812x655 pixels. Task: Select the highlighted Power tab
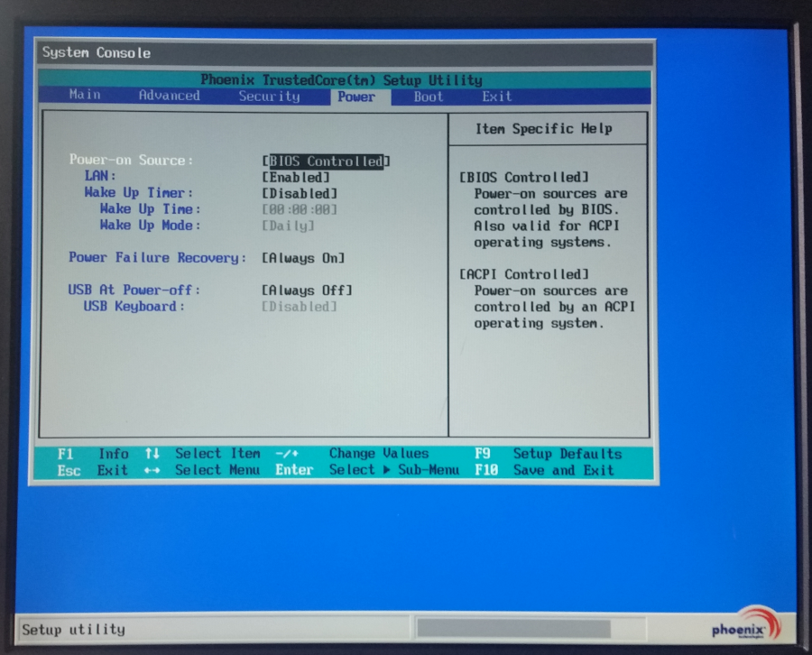pos(357,97)
